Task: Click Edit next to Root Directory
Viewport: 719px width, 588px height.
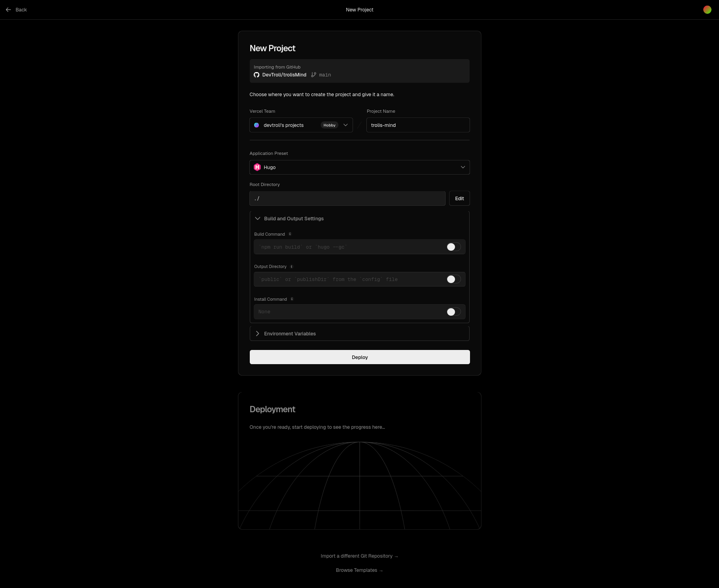Action: (459, 198)
